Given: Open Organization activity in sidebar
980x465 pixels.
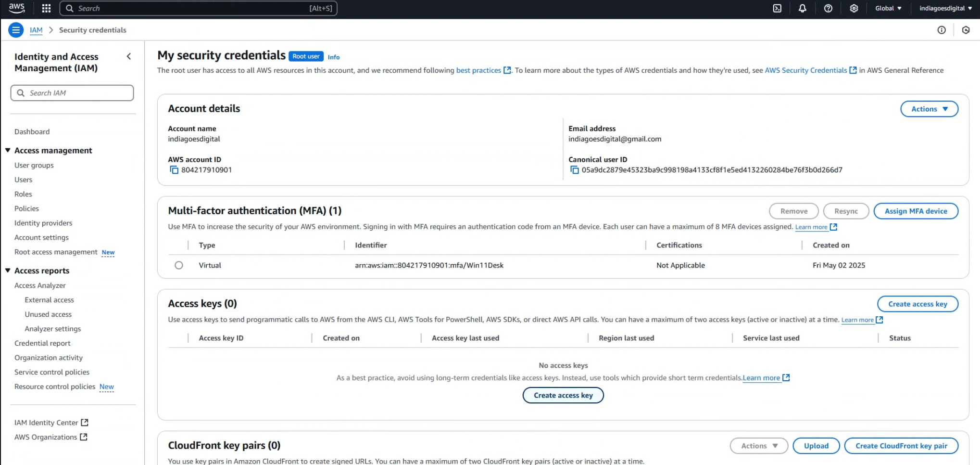Looking at the screenshot, I should tap(49, 358).
